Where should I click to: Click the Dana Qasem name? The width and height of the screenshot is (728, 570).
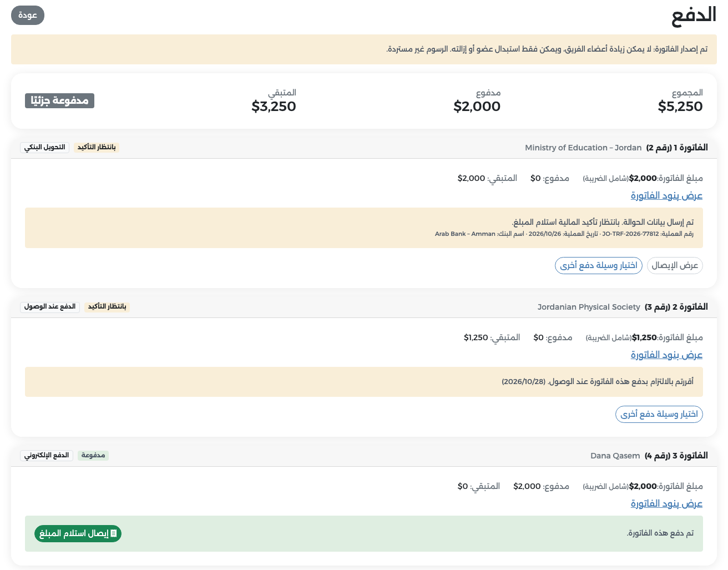(615, 456)
